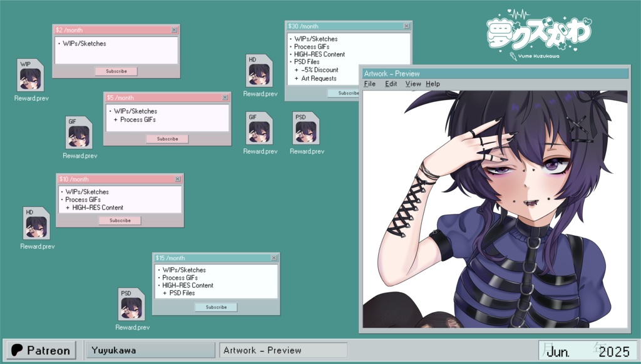641x364 pixels.
Task: Open the GIF Reward.prev icon beside $5/month window
Action: [79, 133]
